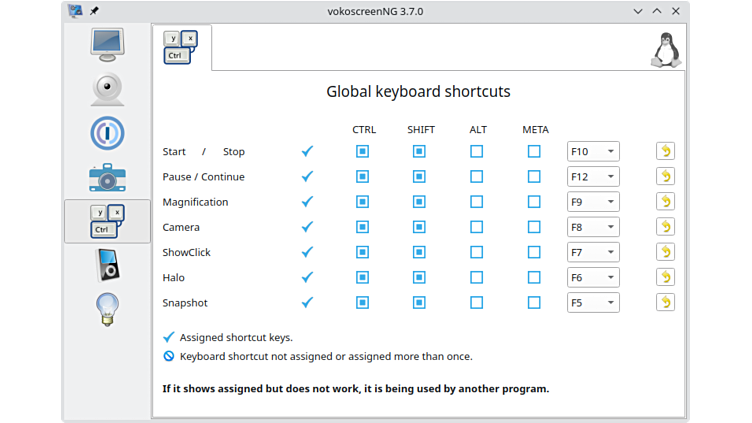
Task: Open the F7 key dropdown for ShowClick
Action: (x=592, y=252)
